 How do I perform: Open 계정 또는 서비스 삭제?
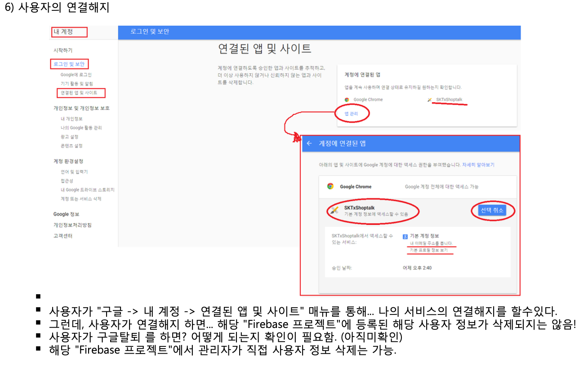[x=81, y=199]
